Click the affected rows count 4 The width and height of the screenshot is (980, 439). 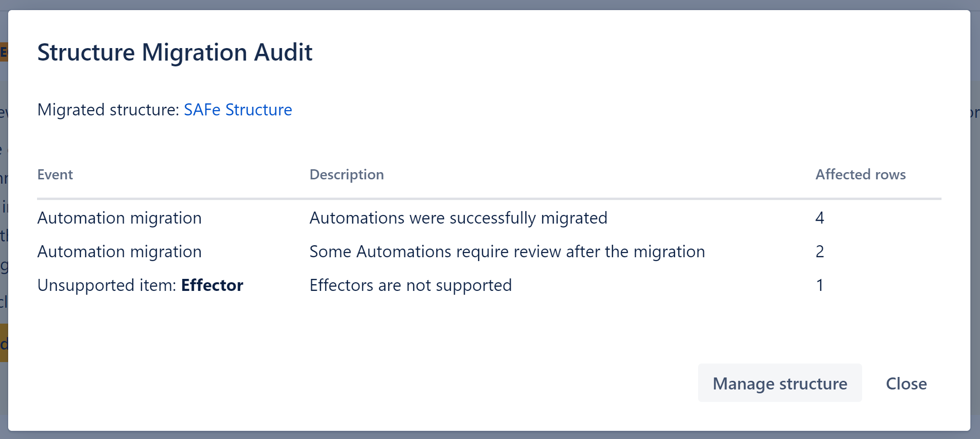(x=819, y=218)
